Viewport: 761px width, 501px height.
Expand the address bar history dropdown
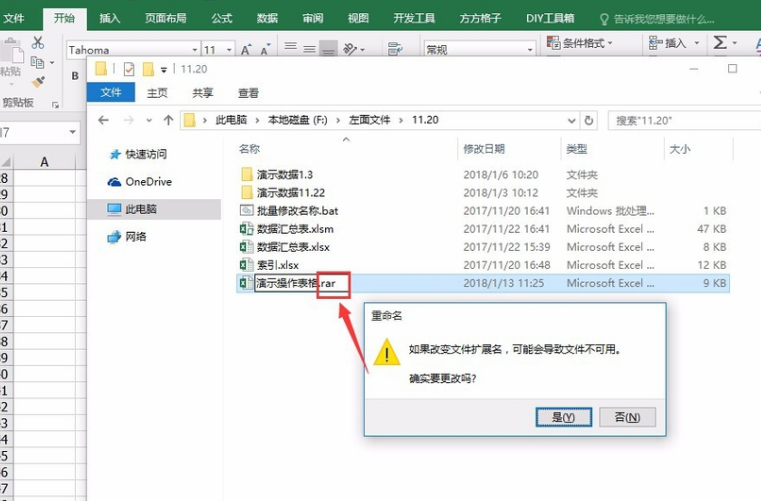(x=572, y=120)
